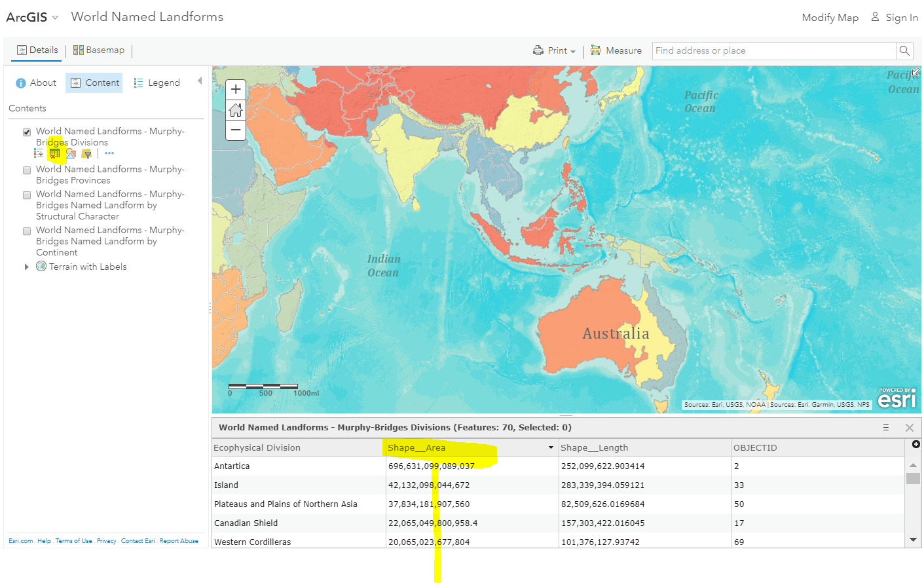Open Shape__Area column dropdown arrow
The height and width of the screenshot is (583, 924).
(551, 448)
